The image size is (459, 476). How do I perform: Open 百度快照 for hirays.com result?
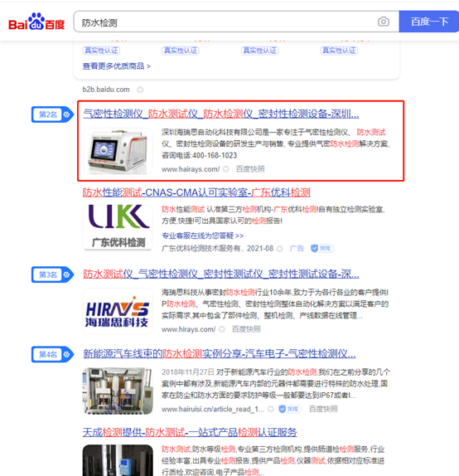click(246, 329)
